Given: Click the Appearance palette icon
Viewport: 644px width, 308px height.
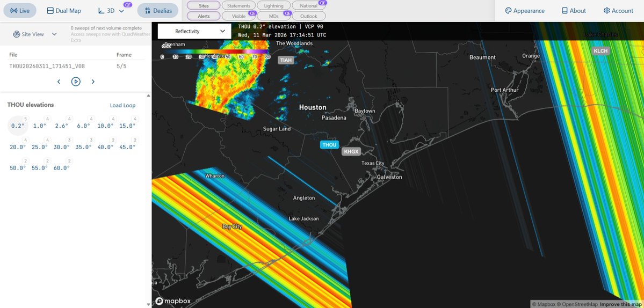Looking at the screenshot, I should coord(508,11).
